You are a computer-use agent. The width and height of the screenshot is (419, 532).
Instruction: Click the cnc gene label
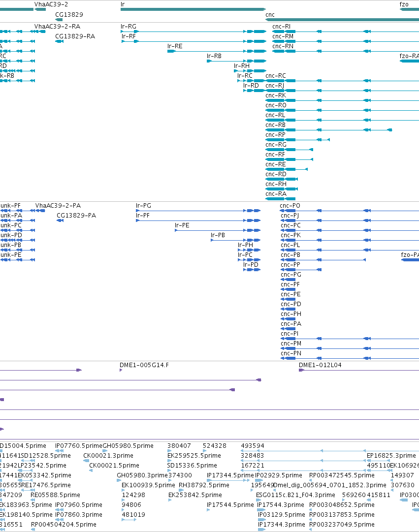coord(270,15)
